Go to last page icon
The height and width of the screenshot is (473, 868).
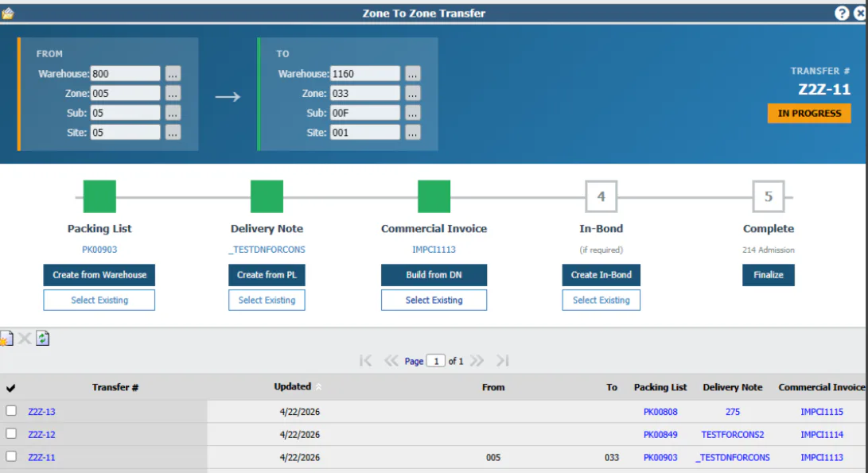tap(502, 361)
